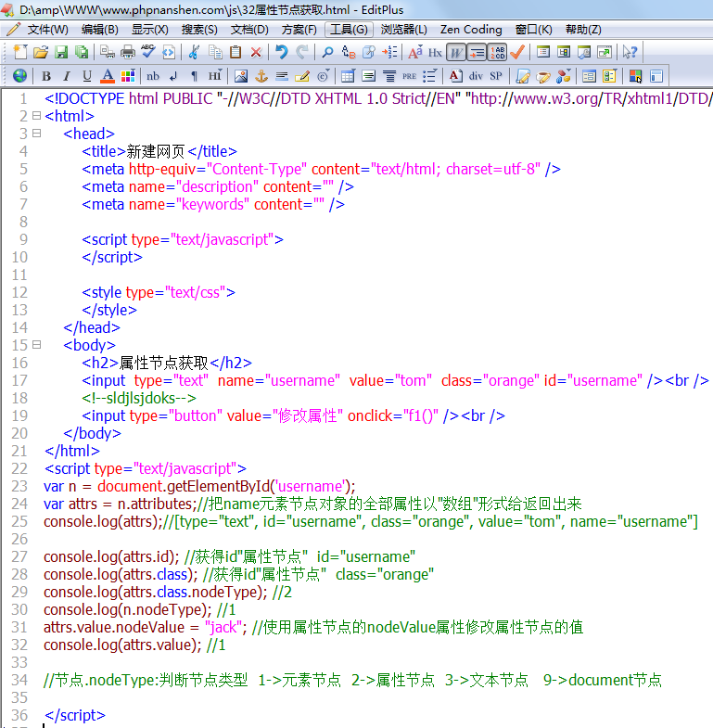
Task: Save the current file
Action: (61, 52)
